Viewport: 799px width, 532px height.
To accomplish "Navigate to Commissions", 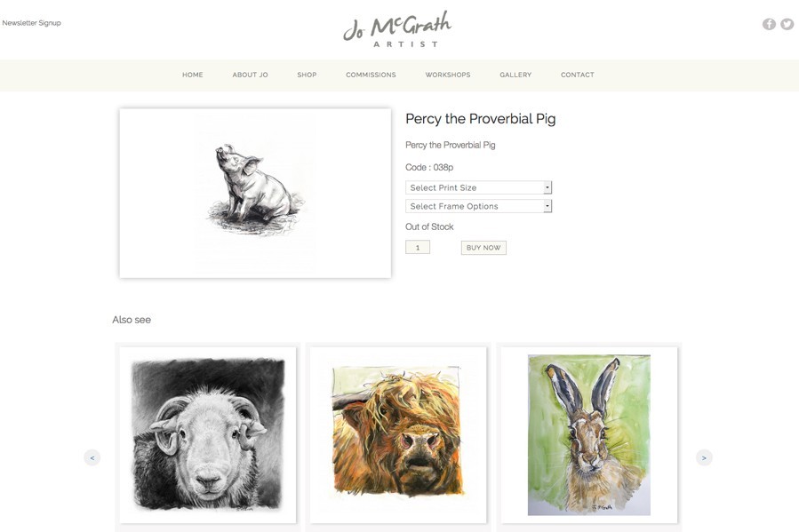I will (x=371, y=75).
